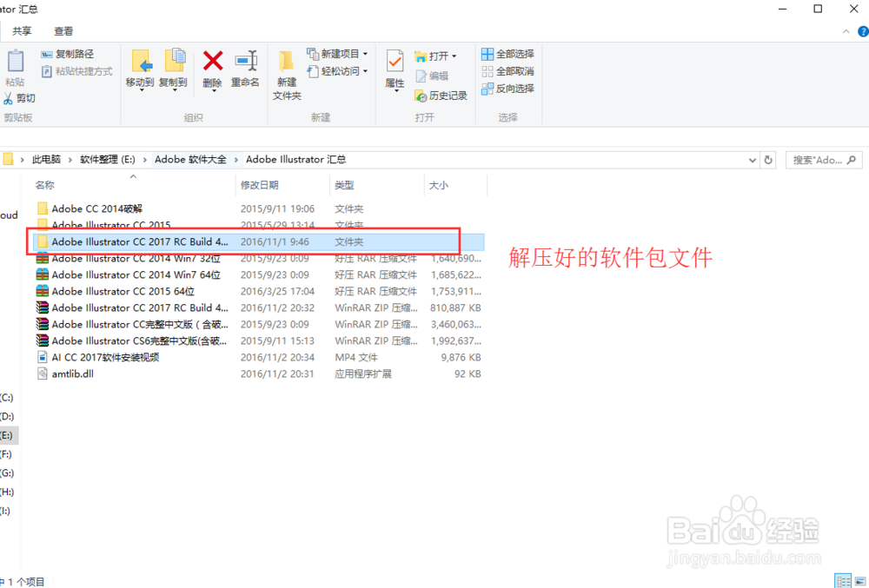Click the Cut scissors icon
This screenshot has width=869, height=588.
(8, 98)
